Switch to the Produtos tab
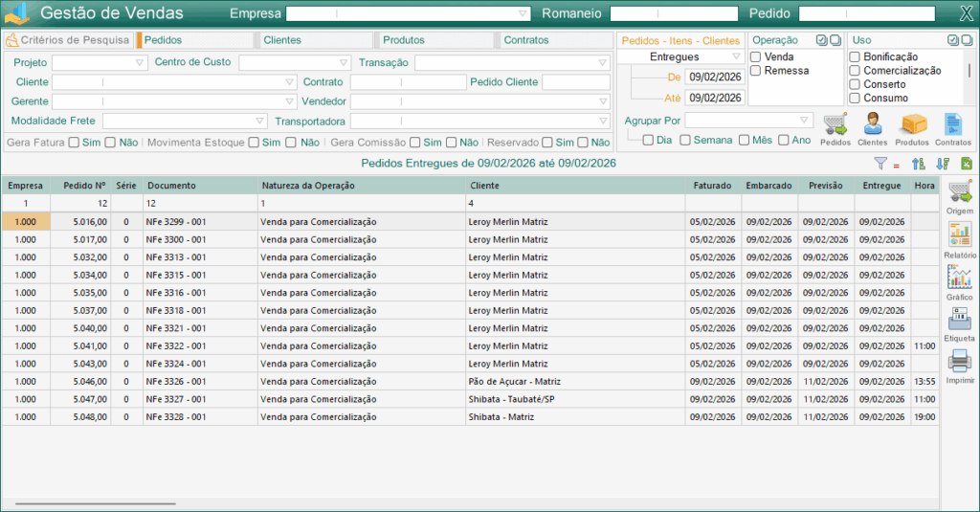Image resolution: width=980 pixels, height=512 pixels. pyautogui.click(x=403, y=40)
